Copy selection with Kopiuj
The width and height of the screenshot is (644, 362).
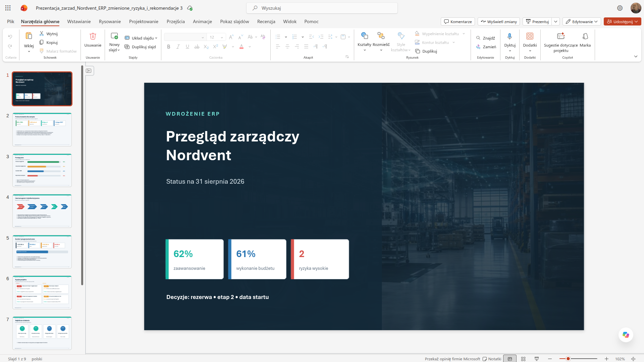(x=49, y=42)
